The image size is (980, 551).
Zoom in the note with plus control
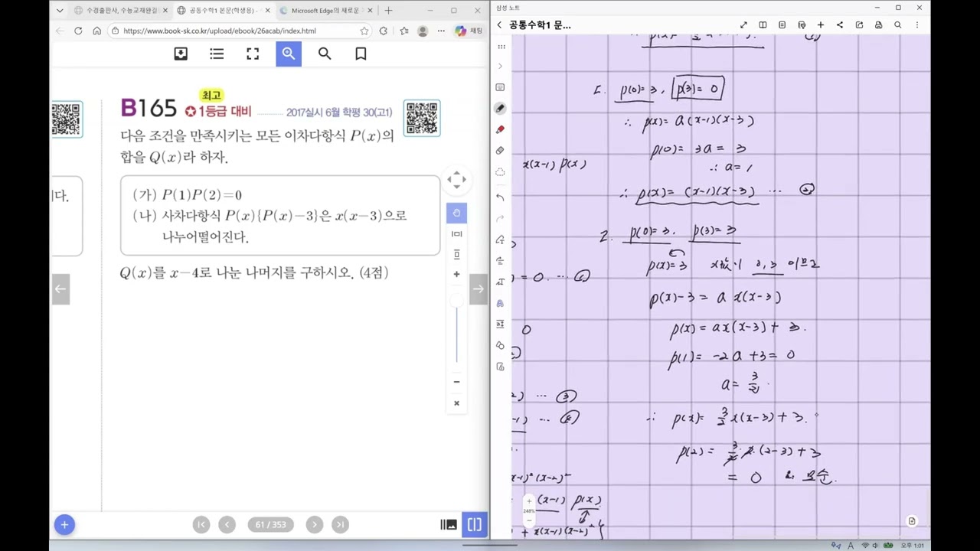(529, 502)
